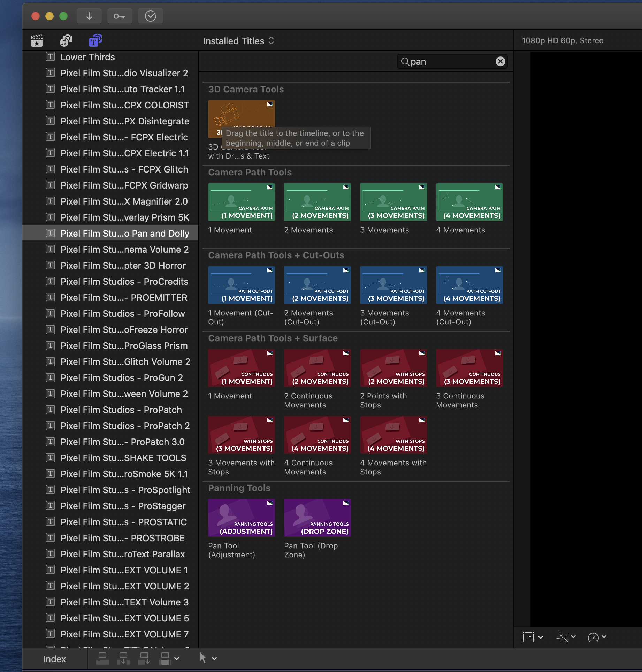Screen dimensions: 642x672
Task: Select Pixel Film Stu...- PROSTROBE
Action: (x=110, y=538)
